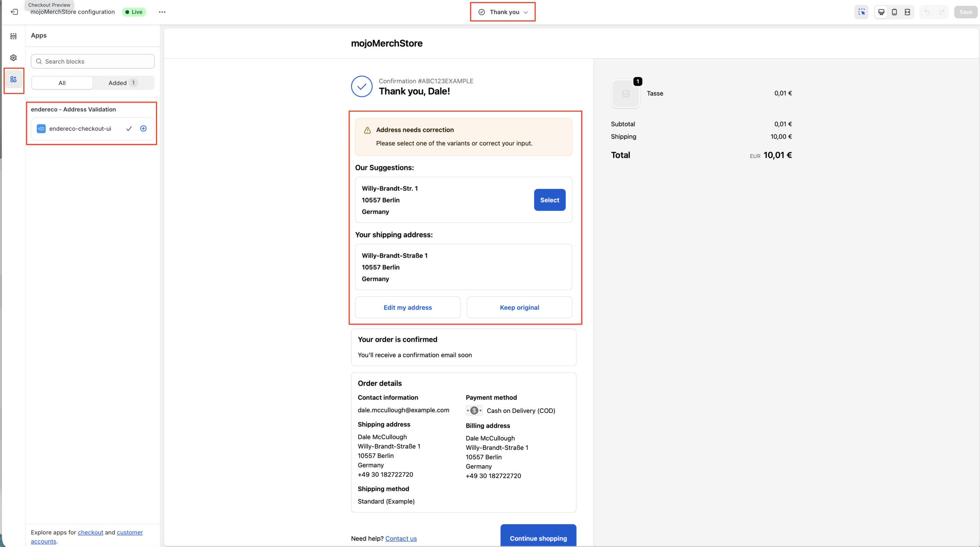980x547 pixels.
Task: Click the 'Thank you, Dale!' heading
Action: (414, 91)
